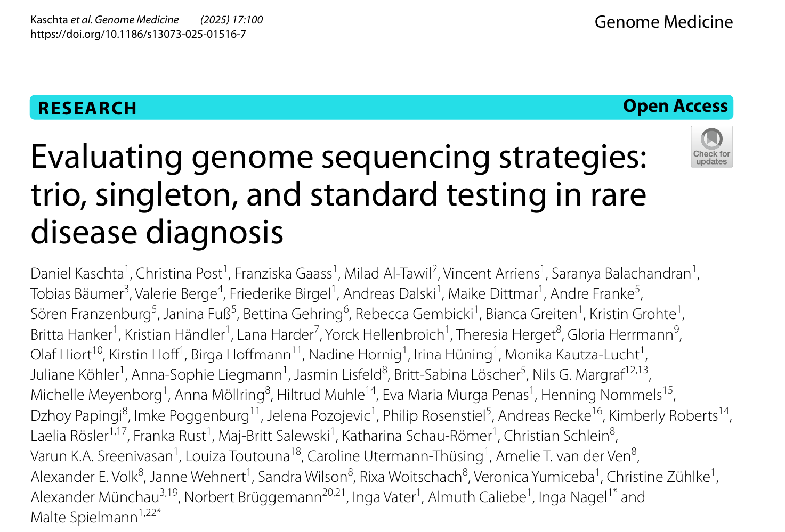Click author Olaf Hiort

(61, 355)
